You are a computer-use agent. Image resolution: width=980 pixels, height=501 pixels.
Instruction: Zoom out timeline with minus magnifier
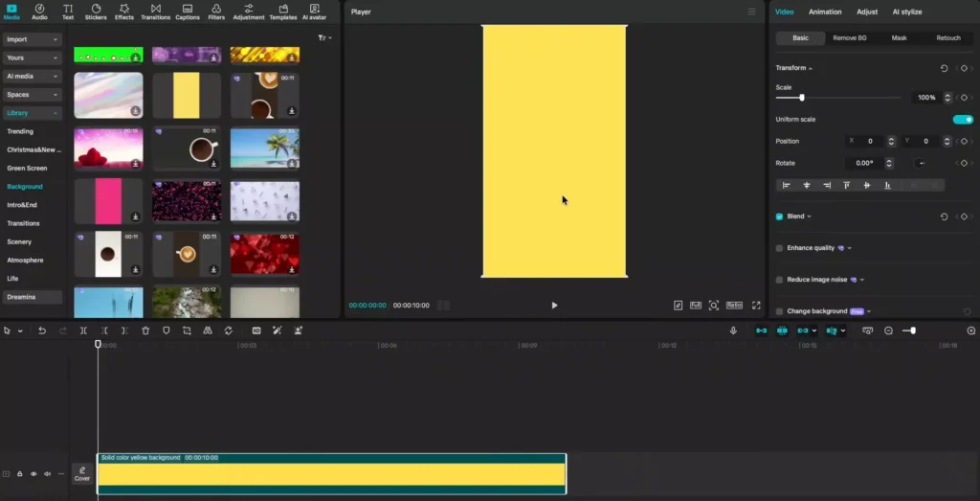889,330
